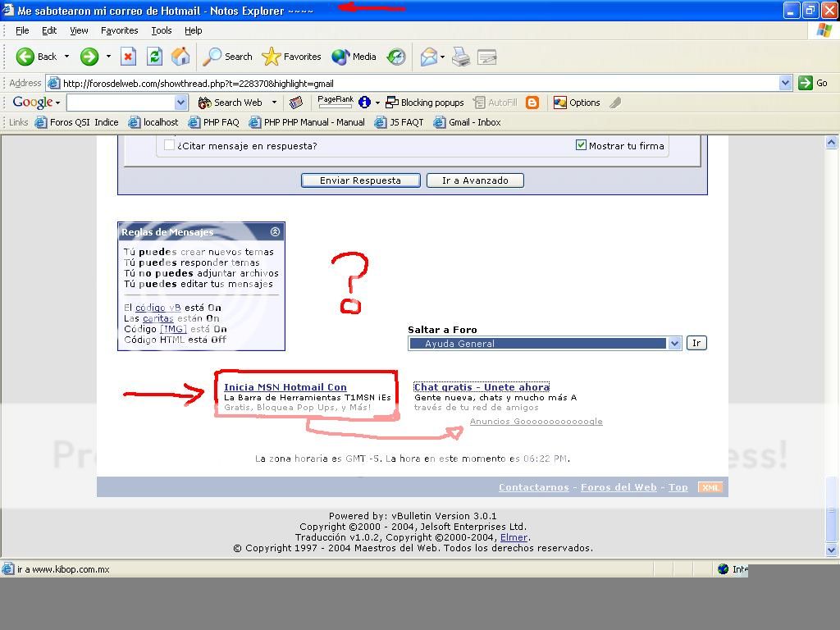The width and height of the screenshot is (840, 630).
Task: Open the Gmail - Inbox links bar shortcut
Action: (x=467, y=122)
